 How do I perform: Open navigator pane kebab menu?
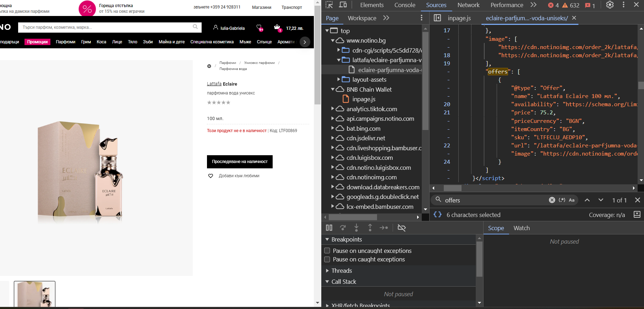pyautogui.click(x=421, y=18)
